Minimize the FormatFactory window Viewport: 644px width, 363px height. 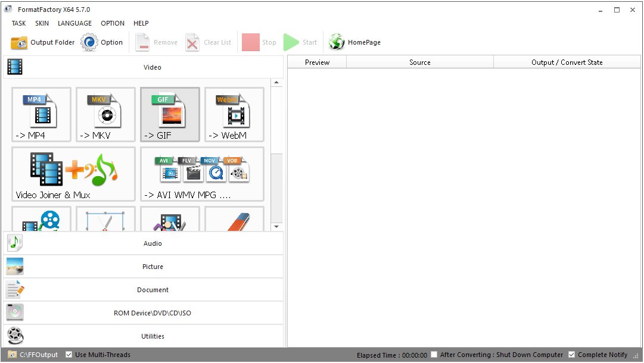tap(601, 10)
